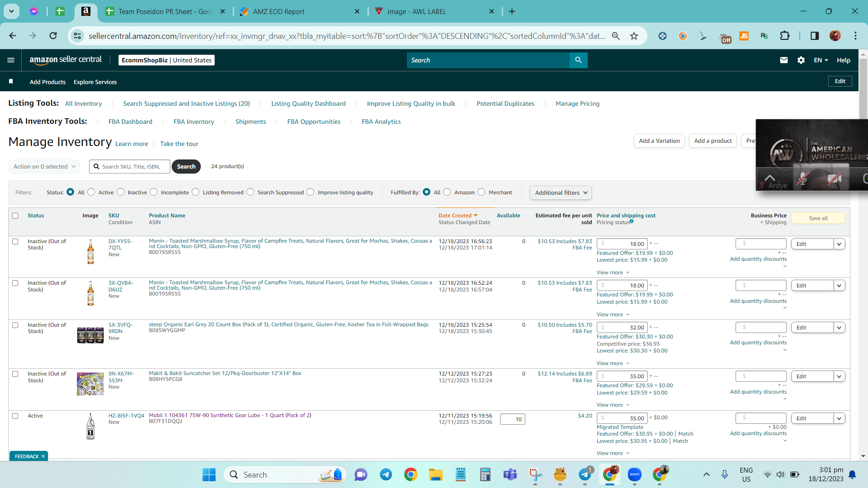The height and width of the screenshot is (488, 868).
Task: Click the search magnifier button in header
Action: coord(578,60)
